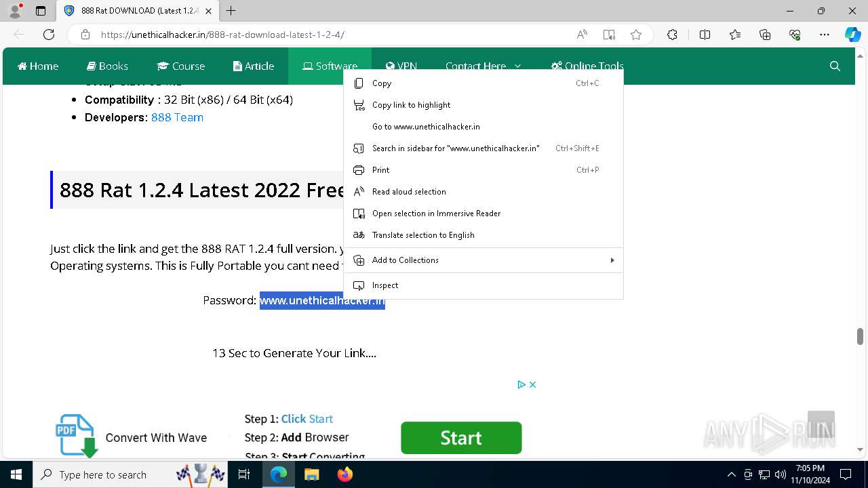The image size is (868, 488).
Task: Open the Software nav item
Action: 330,66
